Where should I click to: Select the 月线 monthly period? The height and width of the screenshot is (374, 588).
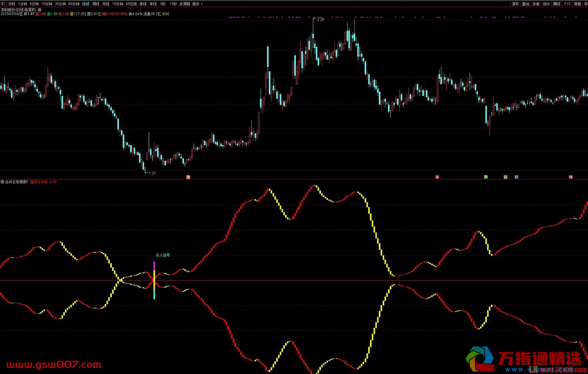[106, 4]
